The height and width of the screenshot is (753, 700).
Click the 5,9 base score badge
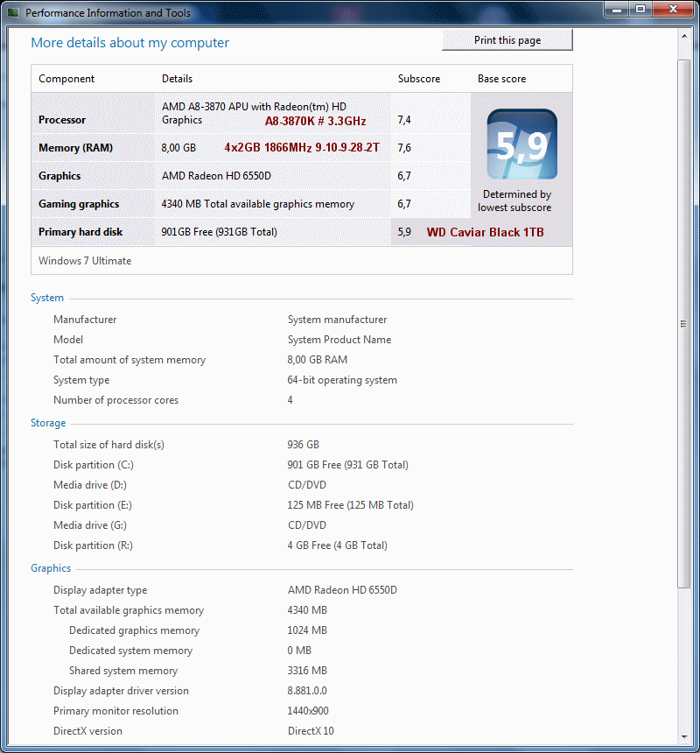[x=521, y=144]
